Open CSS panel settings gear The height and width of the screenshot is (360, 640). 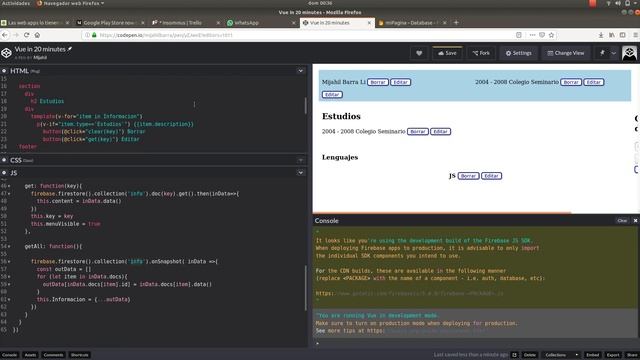pyautogui.click(x=4, y=160)
